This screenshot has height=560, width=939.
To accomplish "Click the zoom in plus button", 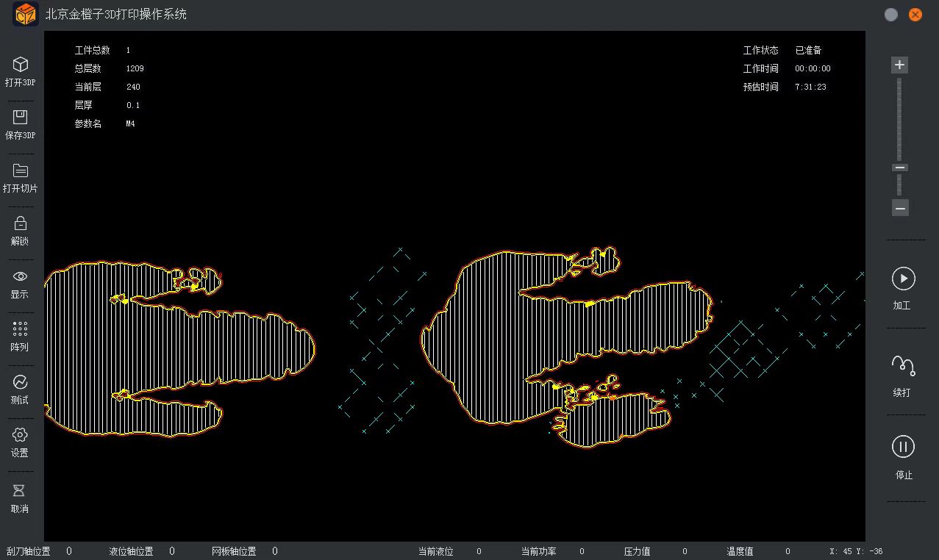I will [x=899, y=65].
